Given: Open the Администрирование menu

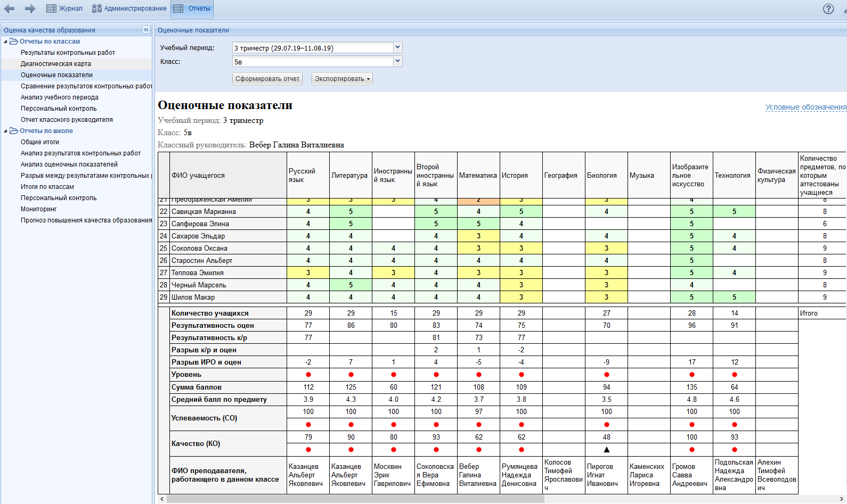Looking at the screenshot, I should click(x=129, y=9).
